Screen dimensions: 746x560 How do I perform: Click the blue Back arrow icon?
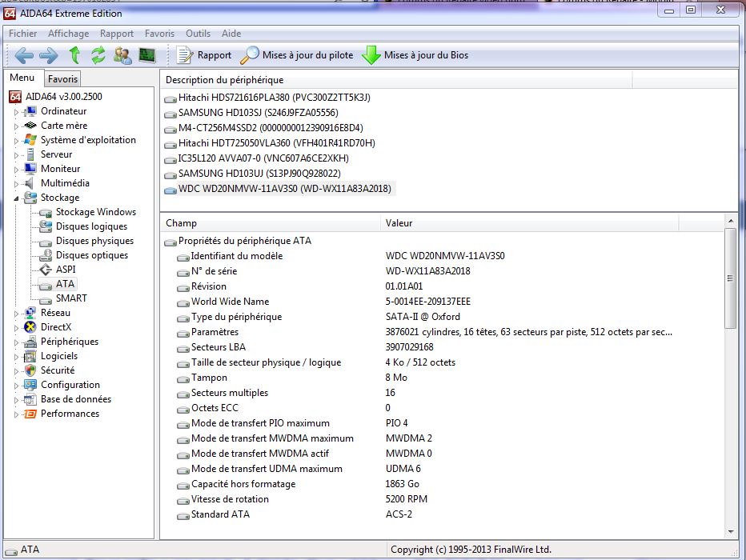click(24, 55)
